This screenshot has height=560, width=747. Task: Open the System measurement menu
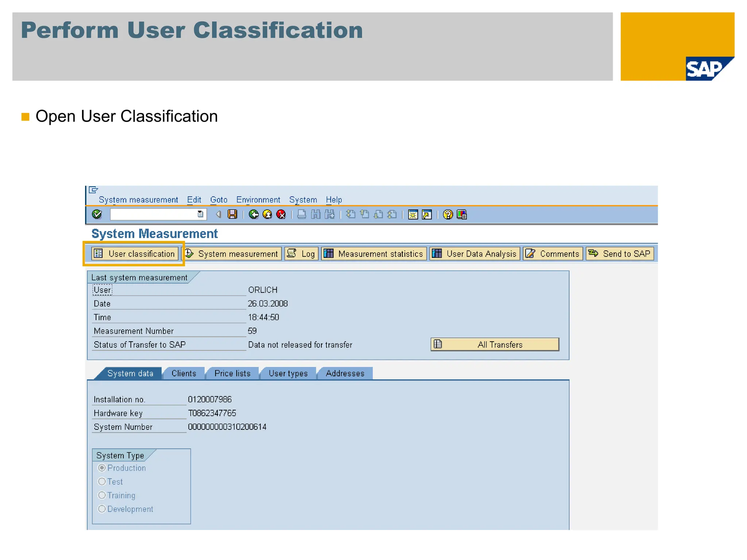point(138,200)
